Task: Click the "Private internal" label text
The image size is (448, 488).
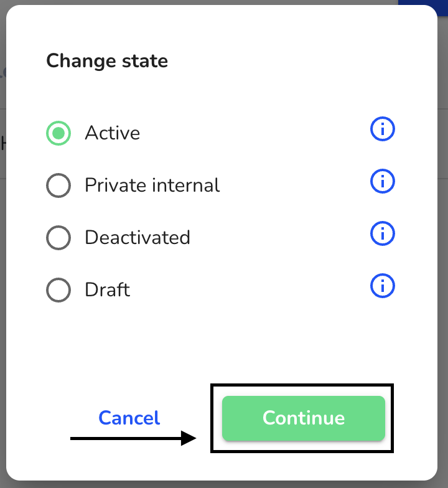Action: coord(152,185)
